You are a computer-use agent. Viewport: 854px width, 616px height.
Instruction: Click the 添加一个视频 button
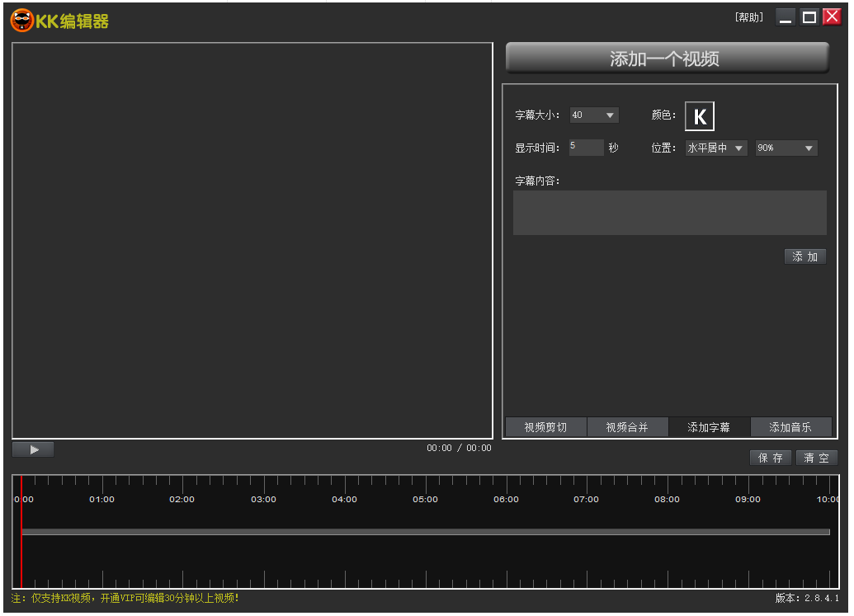point(667,59)
